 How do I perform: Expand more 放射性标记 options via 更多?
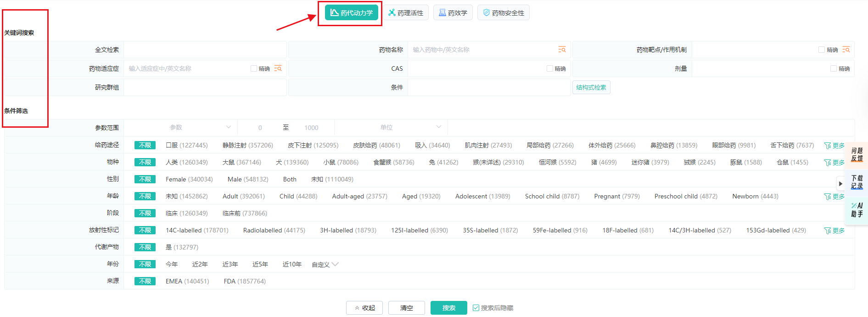point(839,231)
